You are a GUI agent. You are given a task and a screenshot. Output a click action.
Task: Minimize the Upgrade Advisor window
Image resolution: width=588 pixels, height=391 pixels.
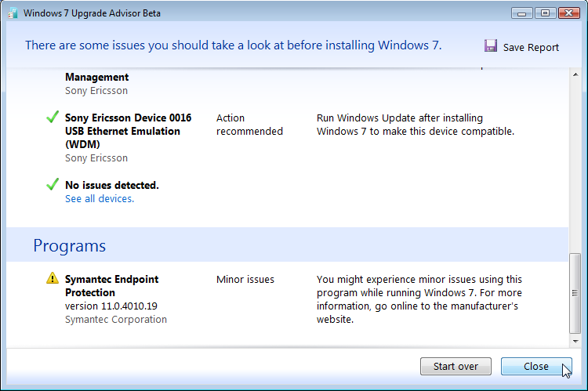click(x=521, y=13)
